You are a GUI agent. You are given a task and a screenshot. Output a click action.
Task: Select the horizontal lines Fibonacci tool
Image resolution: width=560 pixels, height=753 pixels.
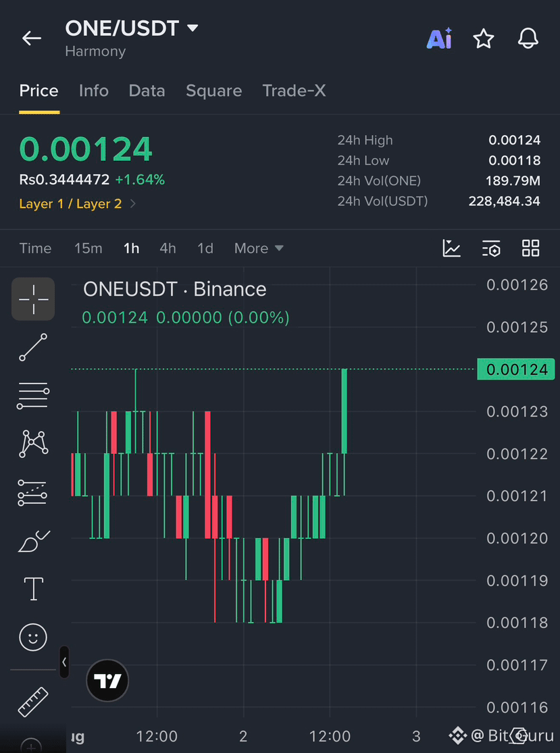pyautogui.click(x=33, y=396)
